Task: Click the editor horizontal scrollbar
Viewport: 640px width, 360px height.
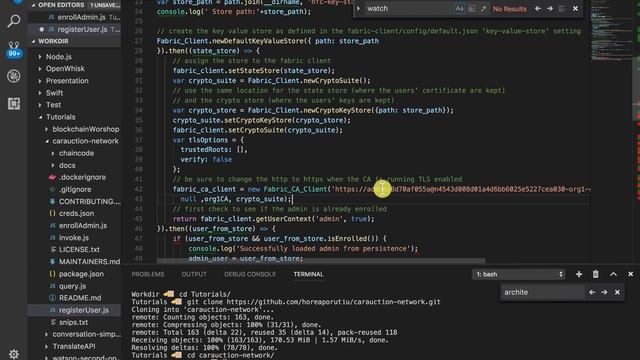Action: click(x=321, y=260)
